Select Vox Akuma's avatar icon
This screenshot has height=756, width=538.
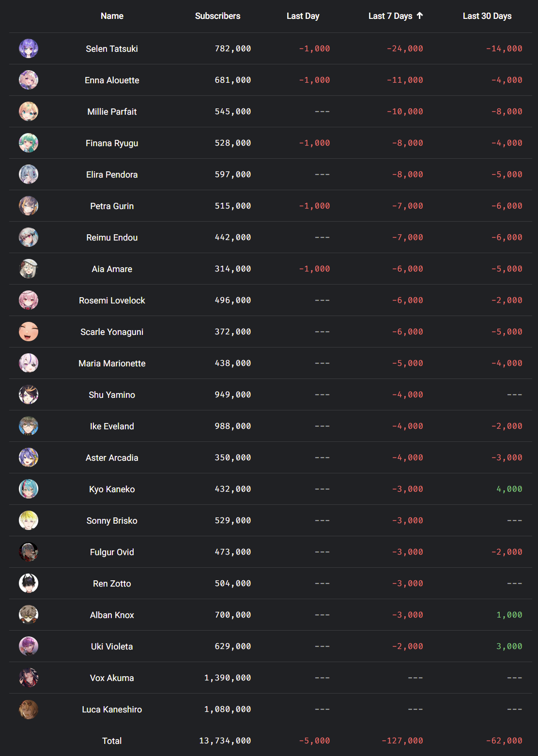pos(29,678)
